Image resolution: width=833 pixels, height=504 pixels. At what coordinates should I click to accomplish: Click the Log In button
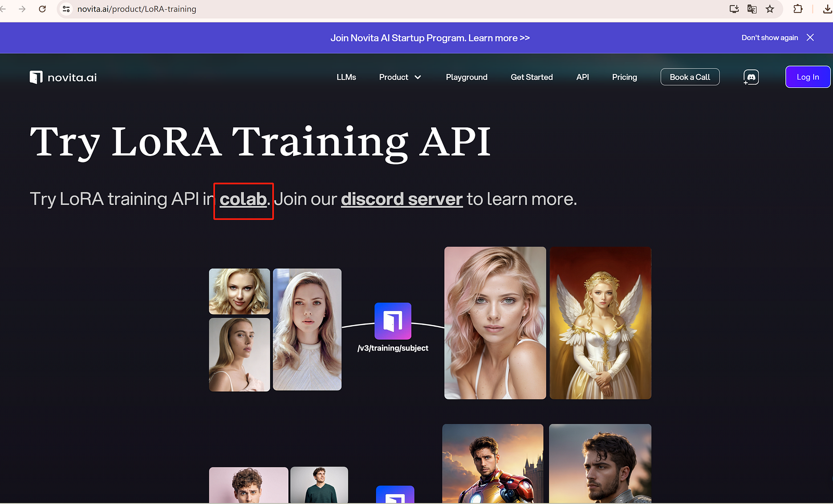pyautogui.click(x=807, y=77)
